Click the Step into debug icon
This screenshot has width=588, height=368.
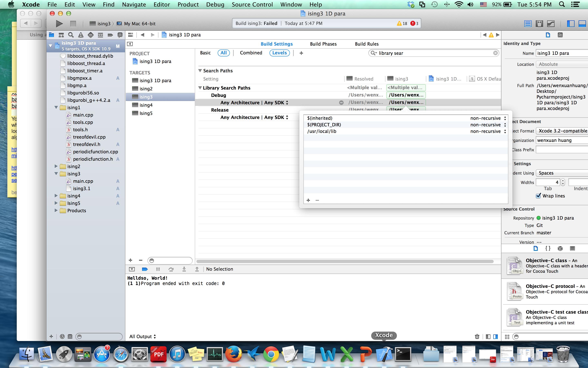(184, 269)
